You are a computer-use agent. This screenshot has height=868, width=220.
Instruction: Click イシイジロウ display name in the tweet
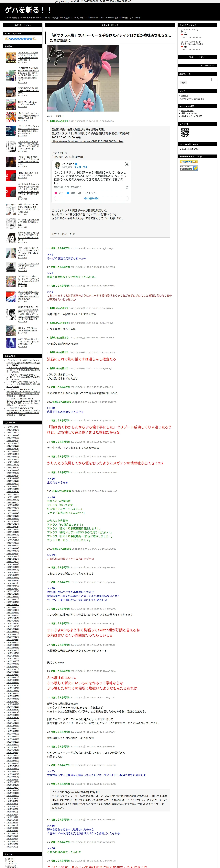coord(68,164)
